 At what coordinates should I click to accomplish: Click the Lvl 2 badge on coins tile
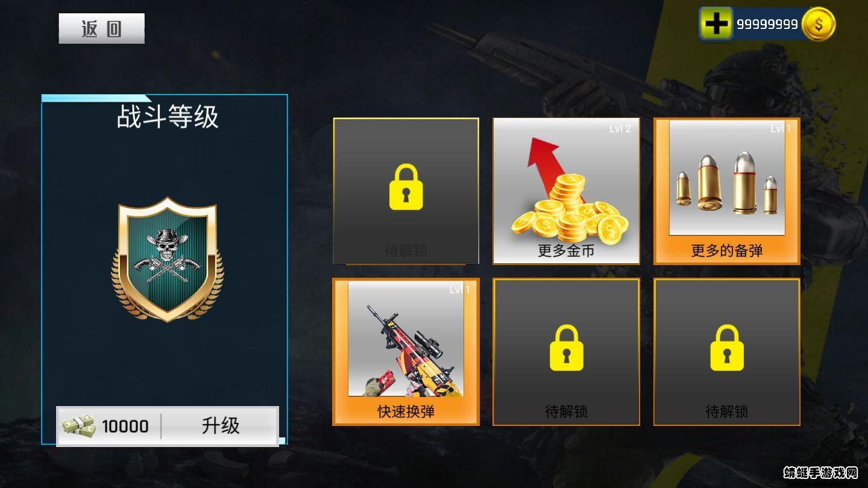tap(620, 129)
